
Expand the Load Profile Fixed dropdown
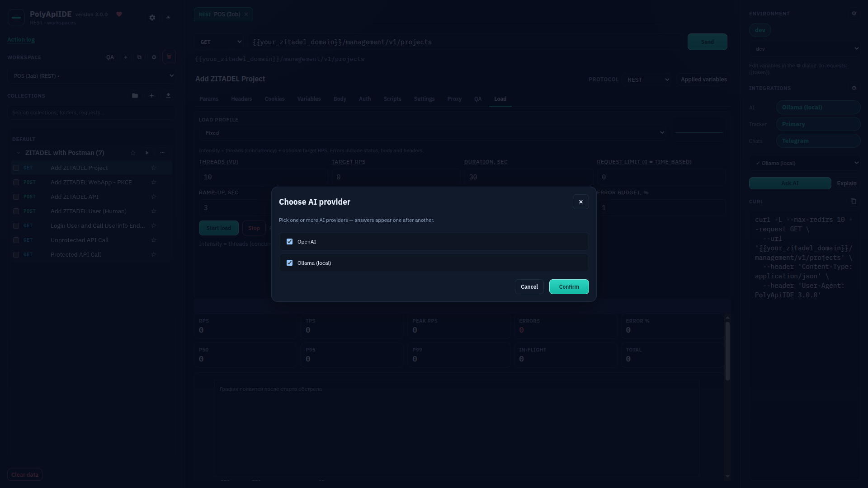coord(432,133)
